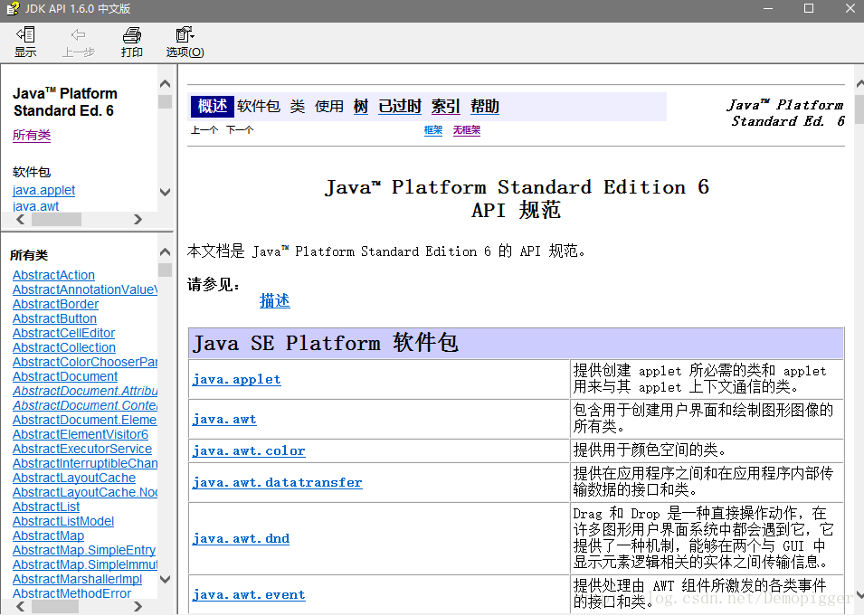864x616 pixels.
Task: Open the 所有类 link in packages frame
Action: (32, 135)
